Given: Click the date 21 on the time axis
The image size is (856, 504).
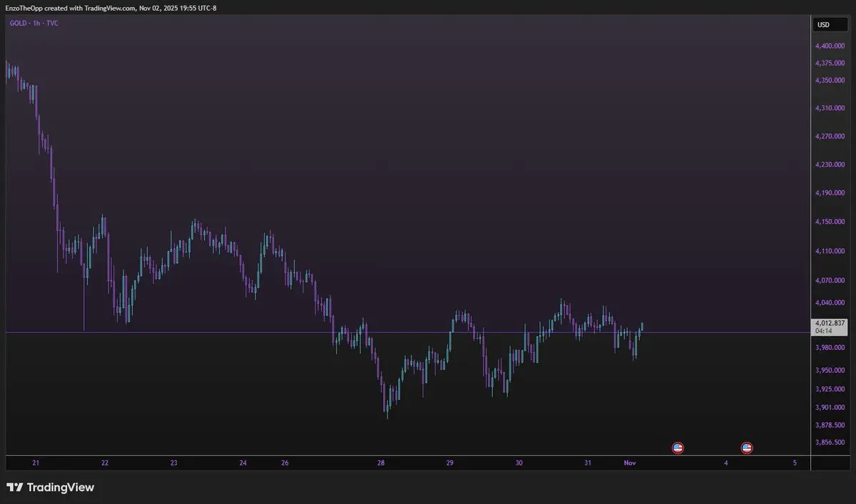Looking at the screenshot, I should pyautogui.click(x=36, y=463).
